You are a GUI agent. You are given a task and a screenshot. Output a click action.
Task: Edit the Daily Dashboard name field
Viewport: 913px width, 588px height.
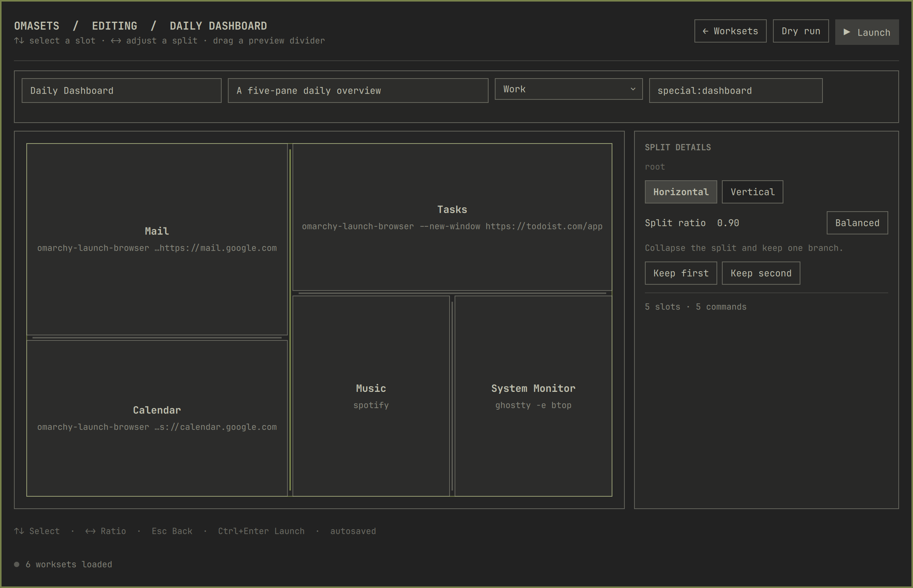click(x=121, y=91)
